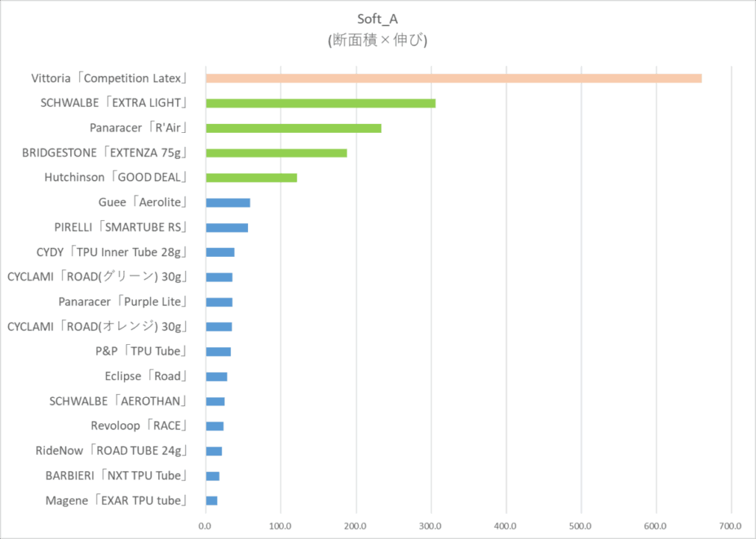The image size is (756, 539).
Task: Select the Vittoria Competition Latex orange bar
Action: point(454,78)
